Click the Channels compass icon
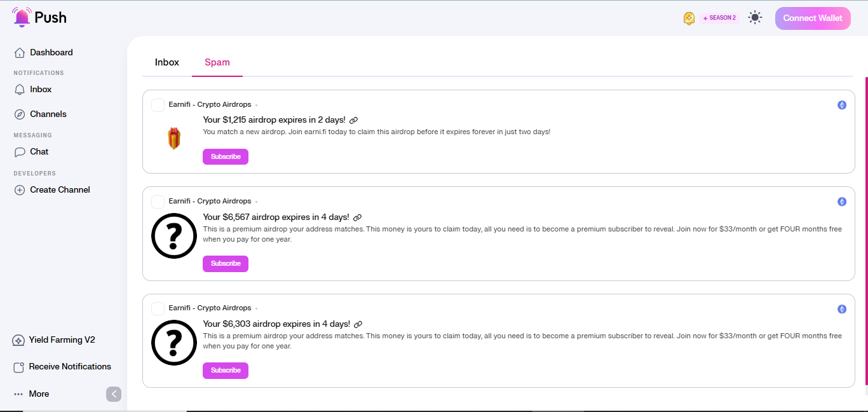This screenshot has width=868, height=412. coord(20,114)
